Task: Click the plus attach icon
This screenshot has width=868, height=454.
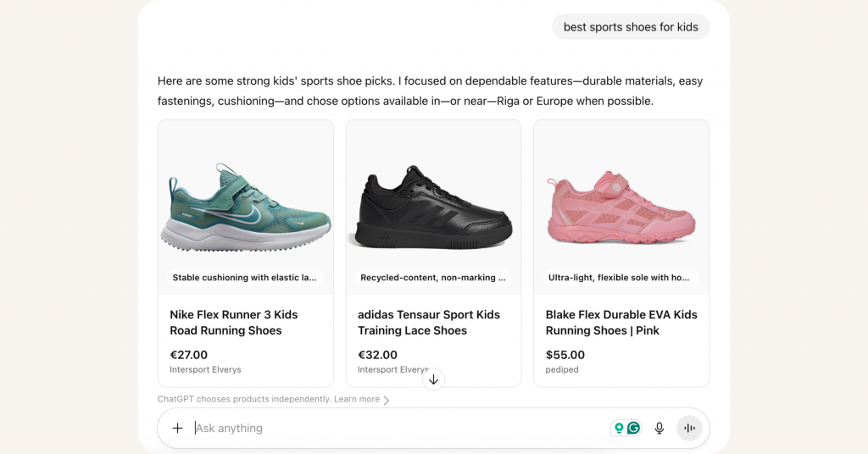Action: click(177, 428)
